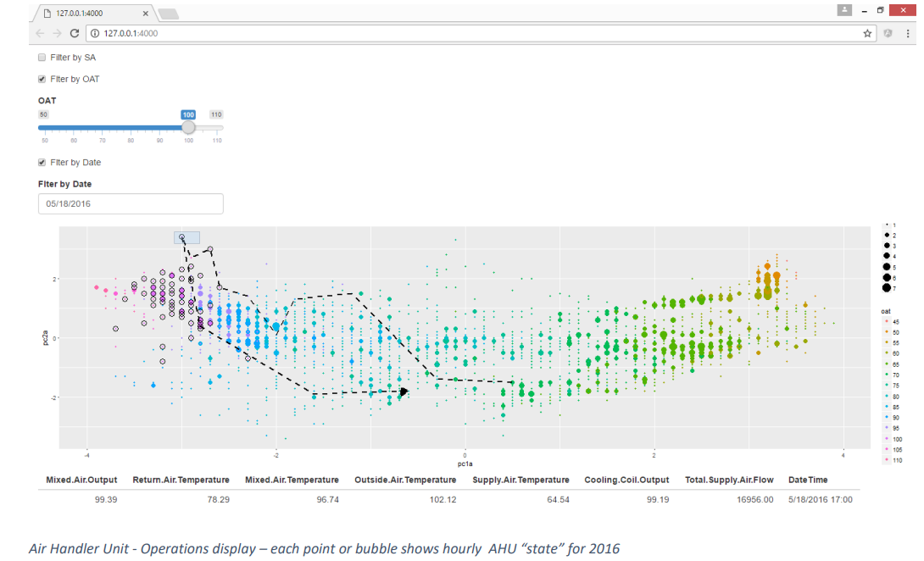924x561 pixels.
Task: Click the site info icon in address bar
Action: [x=93, y=33]
